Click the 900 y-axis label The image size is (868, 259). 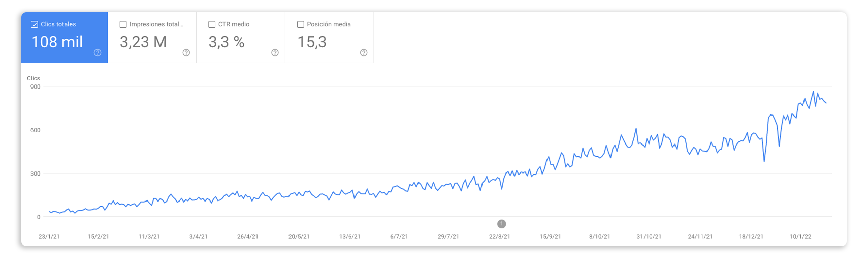point(35,87)
